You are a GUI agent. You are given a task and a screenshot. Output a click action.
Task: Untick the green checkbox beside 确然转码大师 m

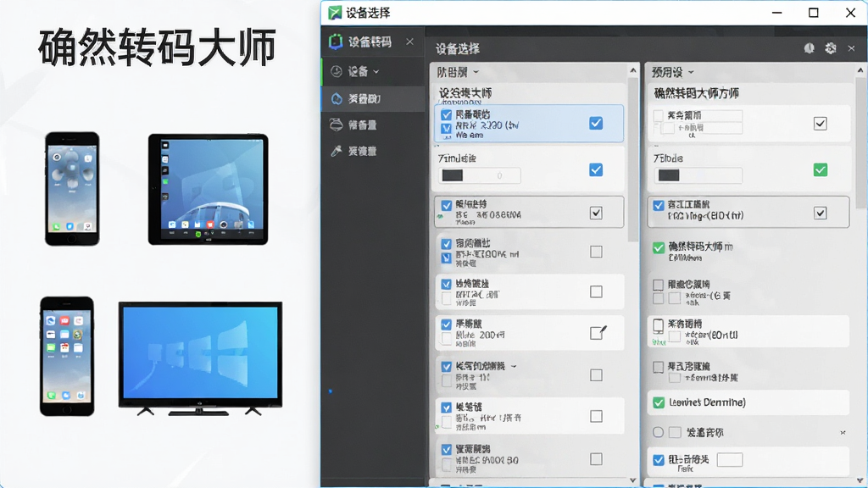click(x=658, y=248)
